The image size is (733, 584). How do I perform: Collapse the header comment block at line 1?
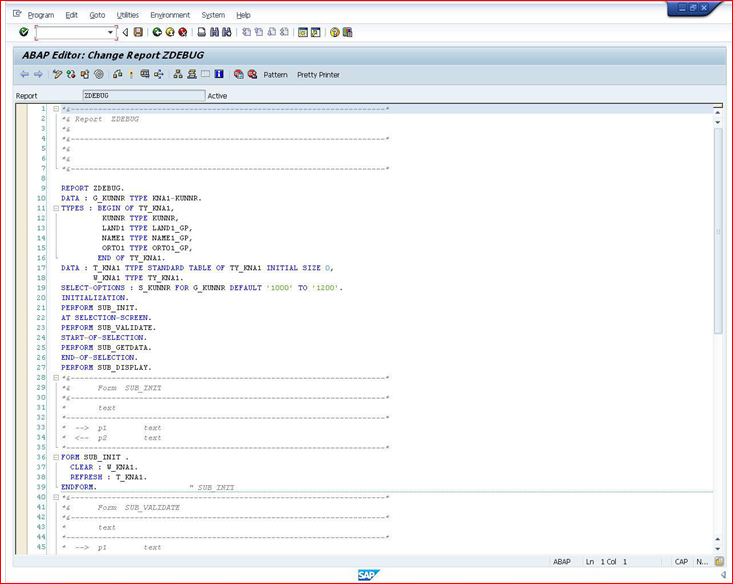[x=56, y=109]
